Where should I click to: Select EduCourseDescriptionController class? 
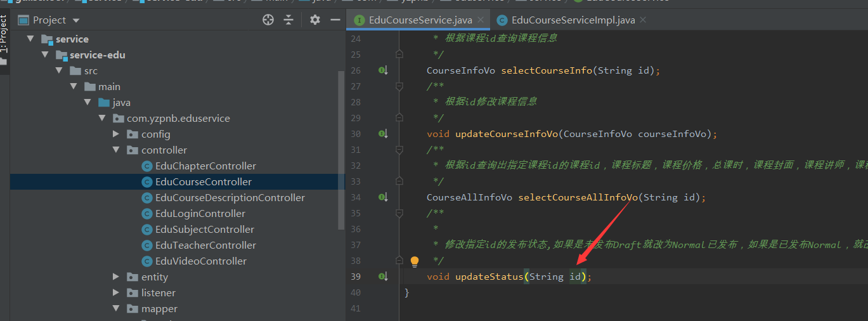pos(230,198)
